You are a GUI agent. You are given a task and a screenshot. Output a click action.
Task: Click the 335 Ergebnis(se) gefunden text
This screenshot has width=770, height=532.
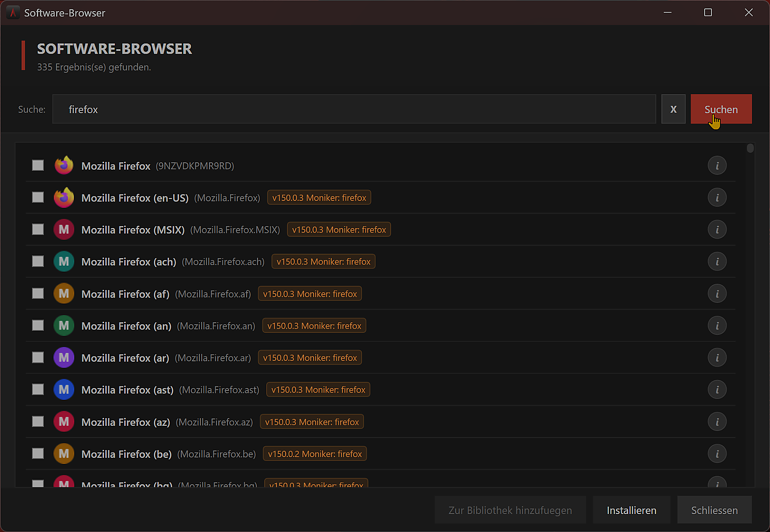pos(94,67)
